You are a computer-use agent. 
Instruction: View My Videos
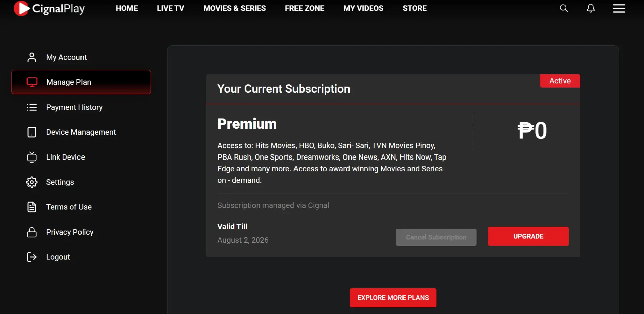(x=363, y=8)
